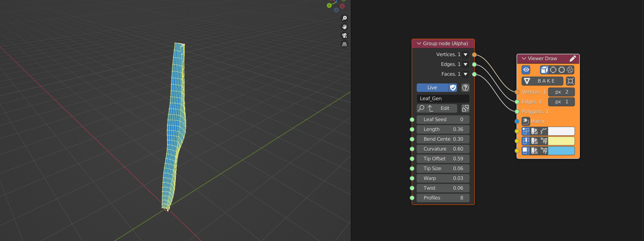Open the blue polygon color swatch
This screenshot has width=644, height=241.
(x=561, y=151)
